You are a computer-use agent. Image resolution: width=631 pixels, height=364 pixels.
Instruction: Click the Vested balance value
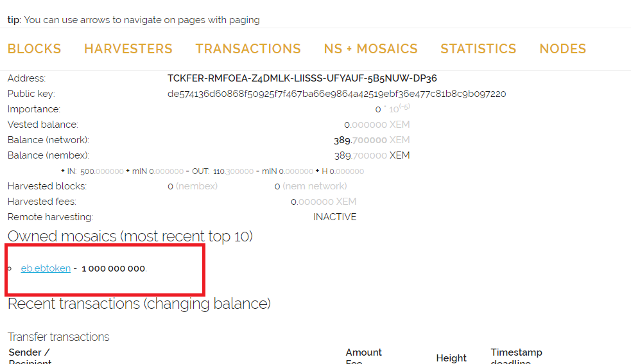point(376,125)
